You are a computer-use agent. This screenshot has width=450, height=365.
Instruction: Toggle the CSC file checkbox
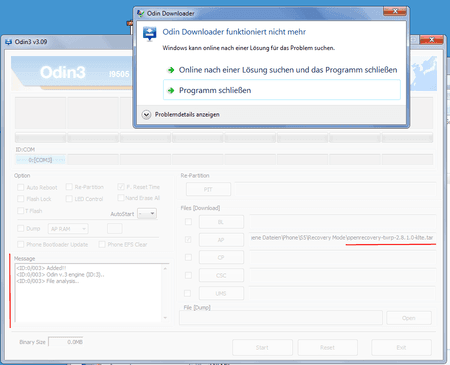click(x=188, y=275)
